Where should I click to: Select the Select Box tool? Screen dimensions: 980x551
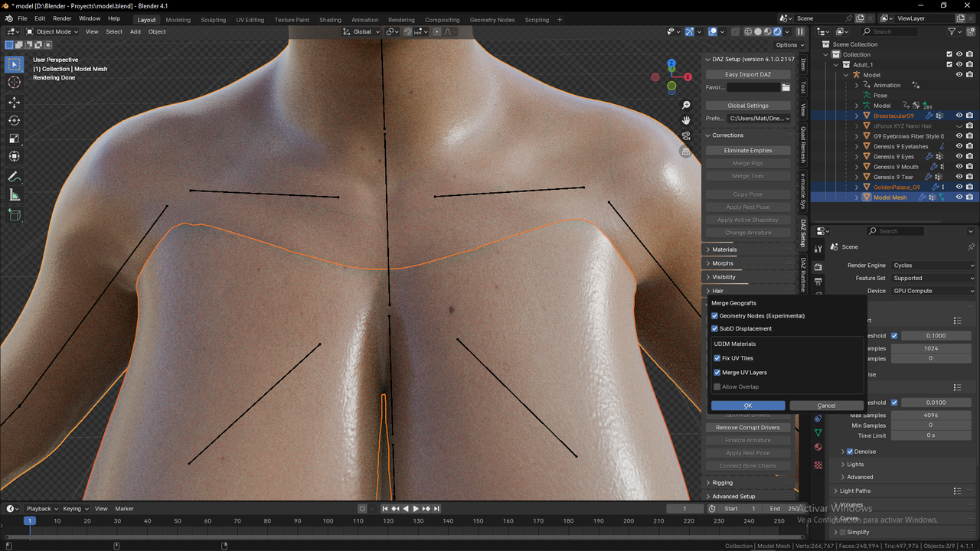tap(15, 64)
